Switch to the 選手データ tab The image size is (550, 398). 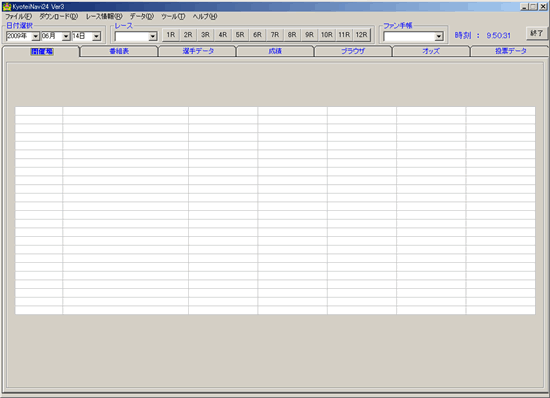click(x=198, y=51)
